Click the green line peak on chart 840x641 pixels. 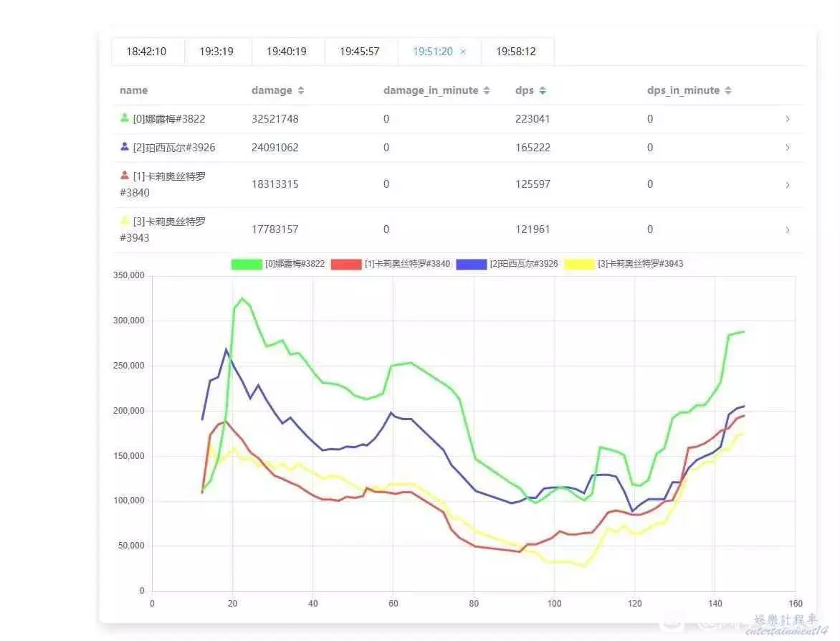[x=242, y=298]
